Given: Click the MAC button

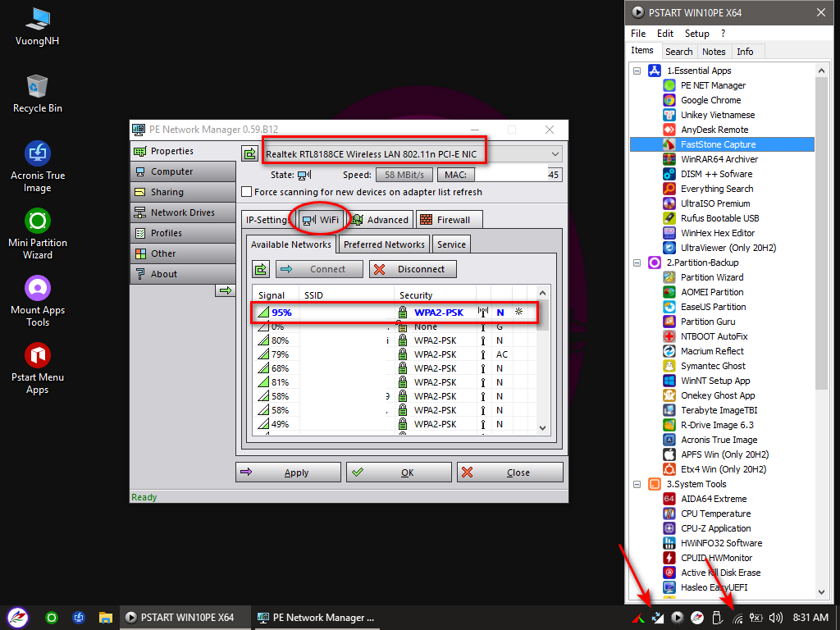Looking at the screenshot, I should (x=455, y=175).
